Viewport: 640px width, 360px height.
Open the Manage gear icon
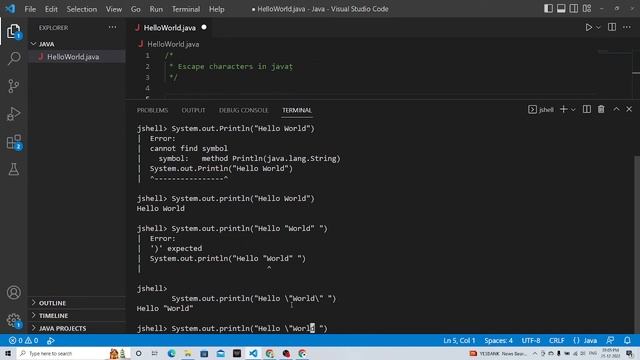(13, 320)
